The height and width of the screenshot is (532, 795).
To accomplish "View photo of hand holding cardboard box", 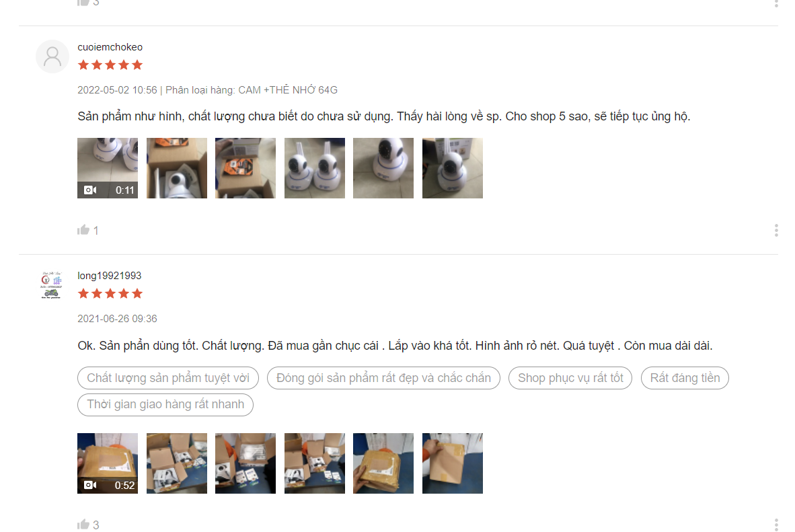I will (452, 463).
